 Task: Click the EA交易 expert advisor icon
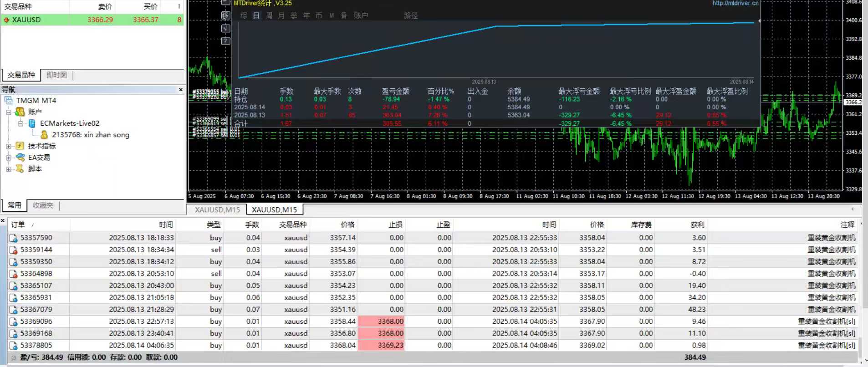pyautogui.click(x=20, y=157)
